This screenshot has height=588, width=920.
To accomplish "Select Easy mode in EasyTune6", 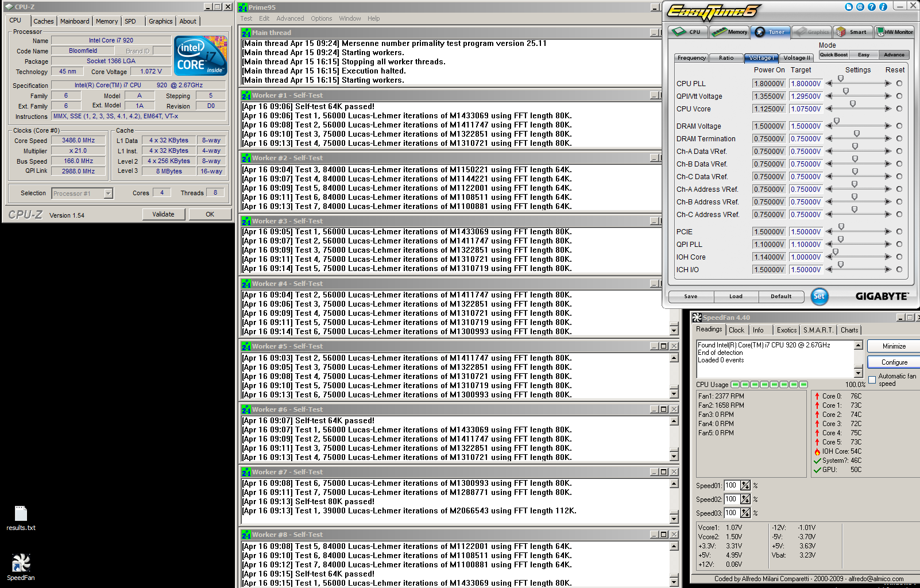I will [x=863, y=55].
